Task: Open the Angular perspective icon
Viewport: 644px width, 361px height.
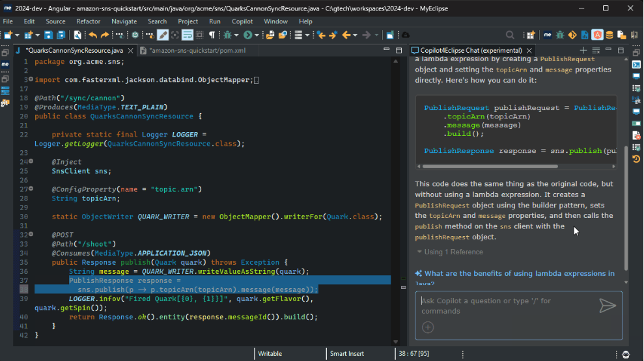Action: coord(597,35)
